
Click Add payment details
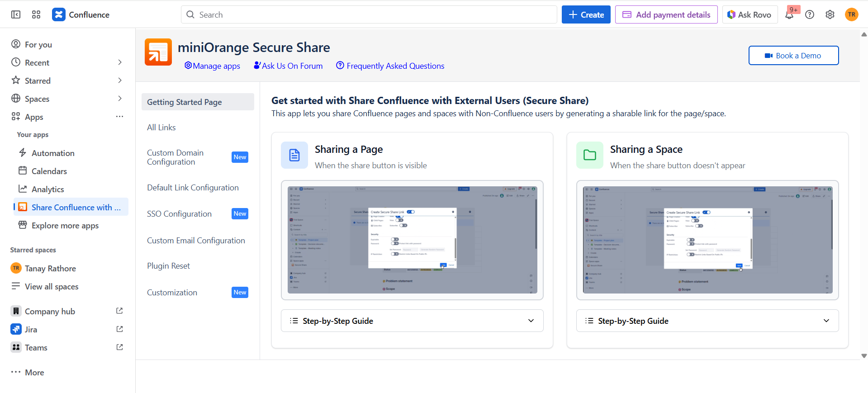(x=666, y=14)
